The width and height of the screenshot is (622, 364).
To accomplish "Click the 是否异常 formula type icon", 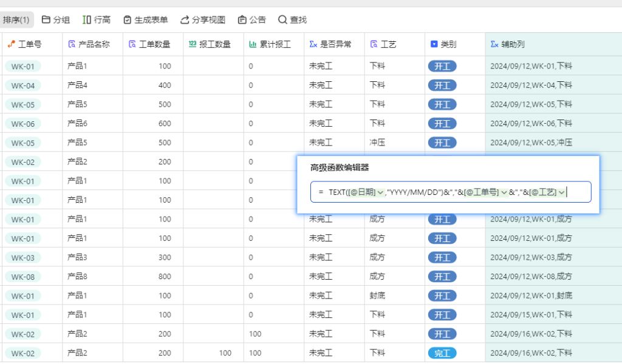I will pos(313,44).
